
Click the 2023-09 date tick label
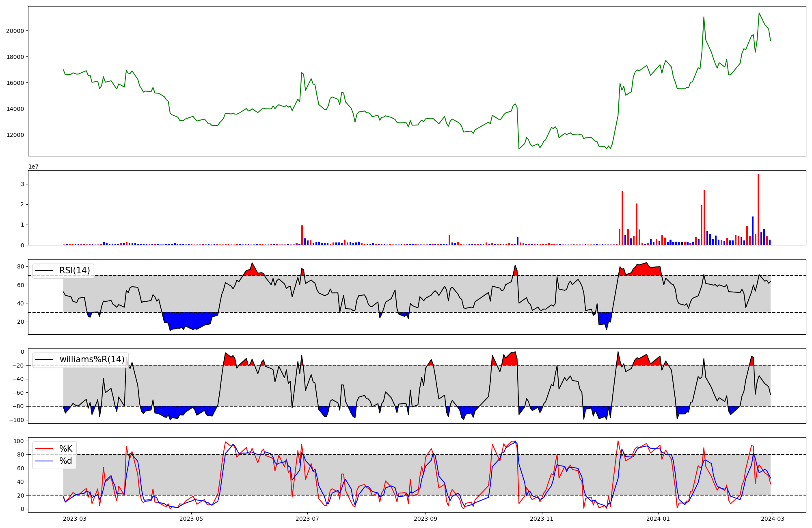click(425, 519)
